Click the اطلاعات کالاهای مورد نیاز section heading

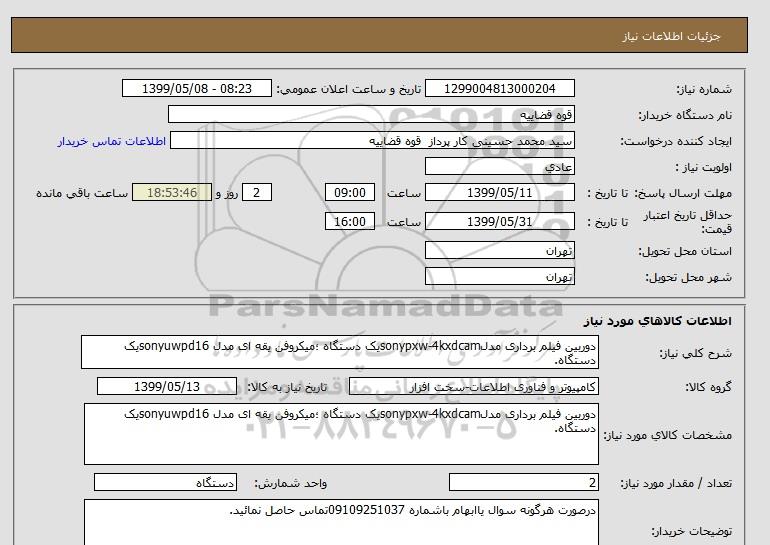(658, 321)
